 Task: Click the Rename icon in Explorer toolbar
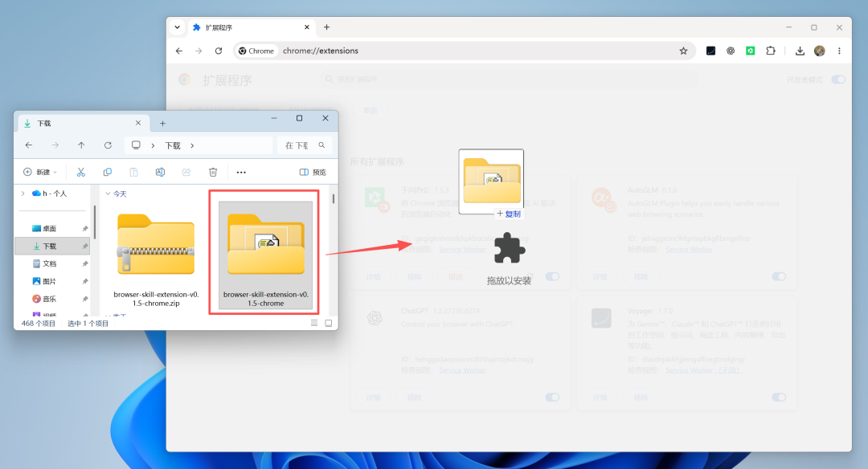click(x=160, y=172)
